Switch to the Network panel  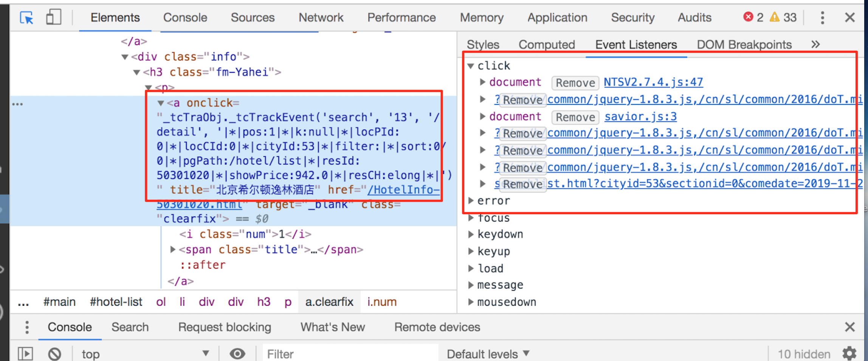click(321, 17)
